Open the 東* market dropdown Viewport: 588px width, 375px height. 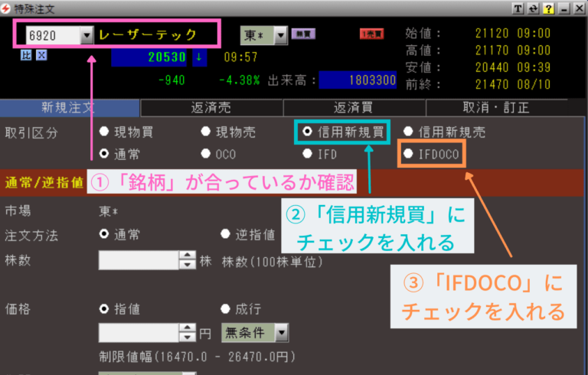point(280,35)
